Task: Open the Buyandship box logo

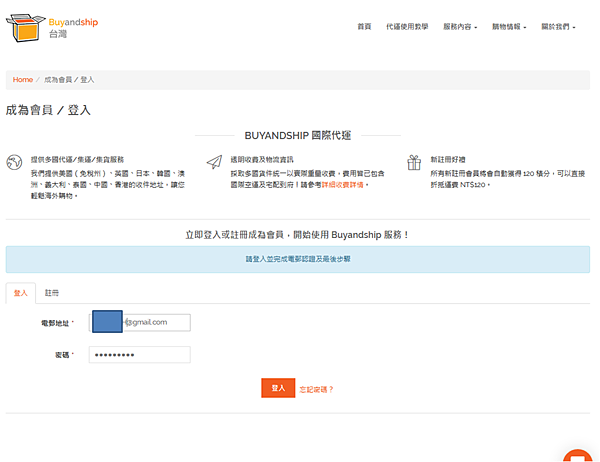Action: pos(25,28)
